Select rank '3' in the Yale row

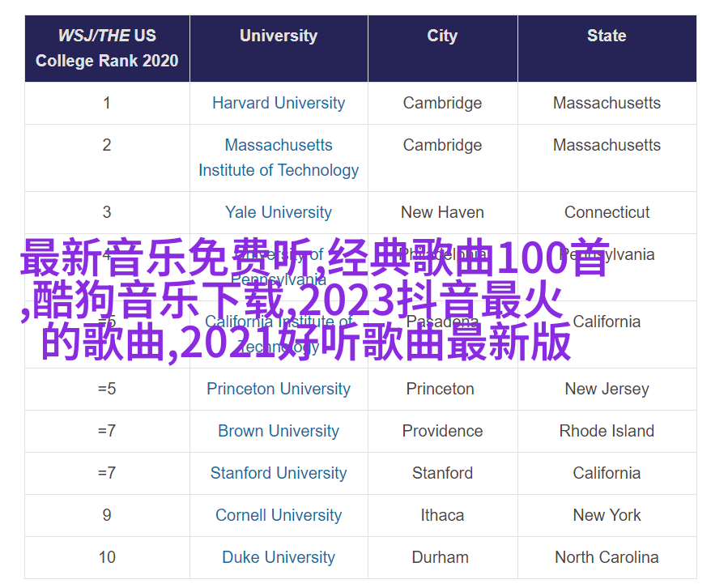tap(107, 212)
